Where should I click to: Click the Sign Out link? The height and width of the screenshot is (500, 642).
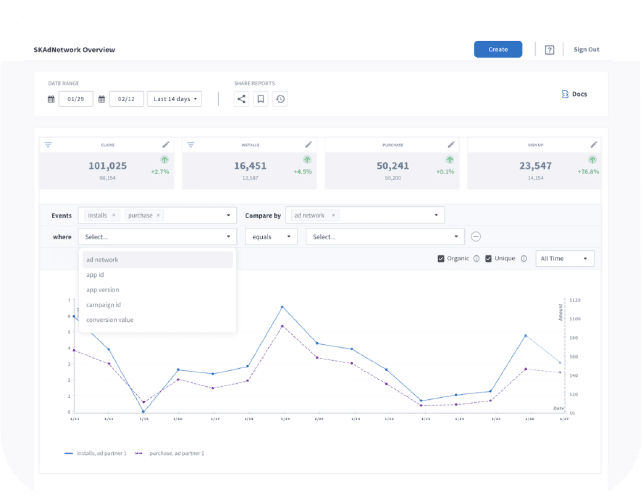[586, 50]
